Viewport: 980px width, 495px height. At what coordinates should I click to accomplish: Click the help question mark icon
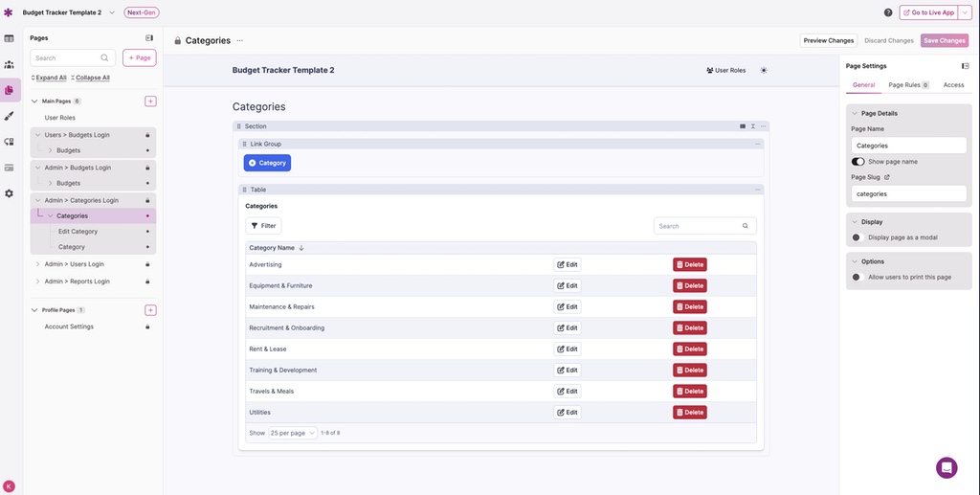pos(888,12)
